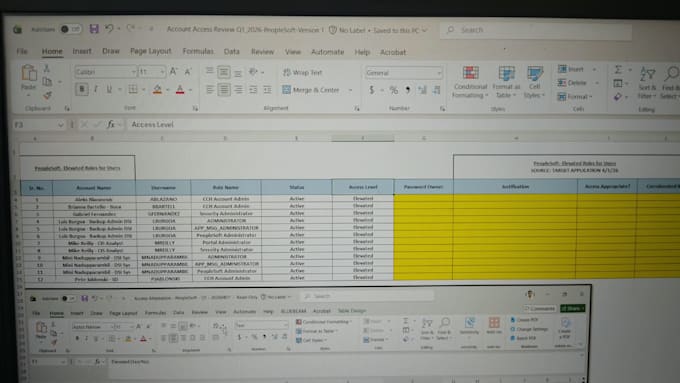Click the Undo arrow icon
The width and height of the screenshot is (680, 383).
(x=109, y=29)
